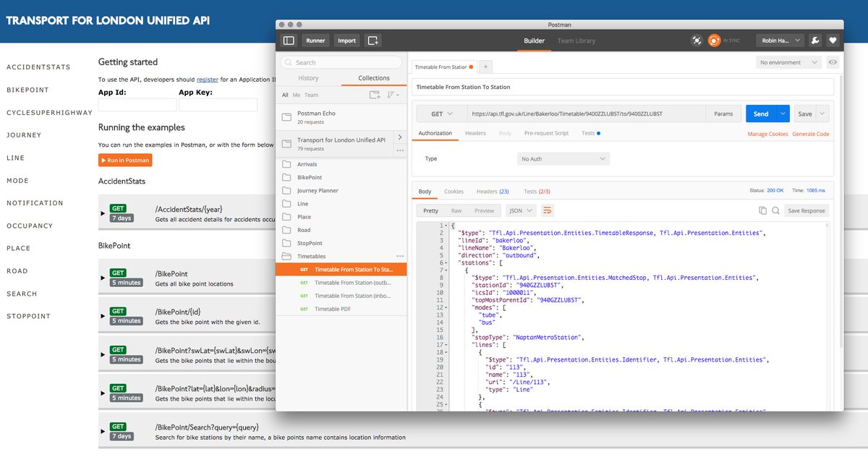Open the collection sort order icon
868x457 pixels.
(392, 95)
